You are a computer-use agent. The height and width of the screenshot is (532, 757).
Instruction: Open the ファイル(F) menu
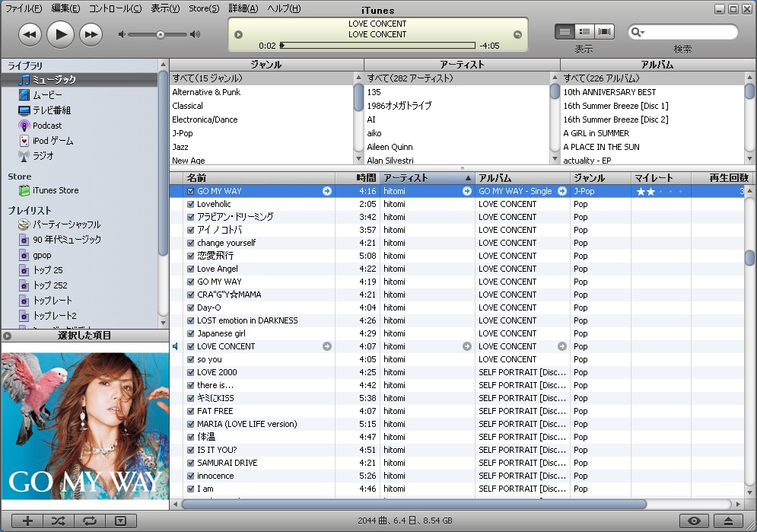tap(23, 8)
